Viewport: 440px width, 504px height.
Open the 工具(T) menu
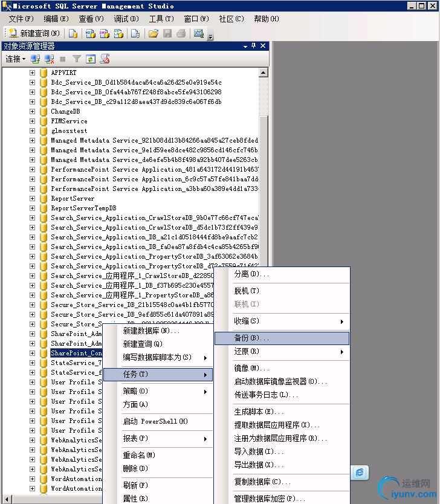(x=161, y=19)
